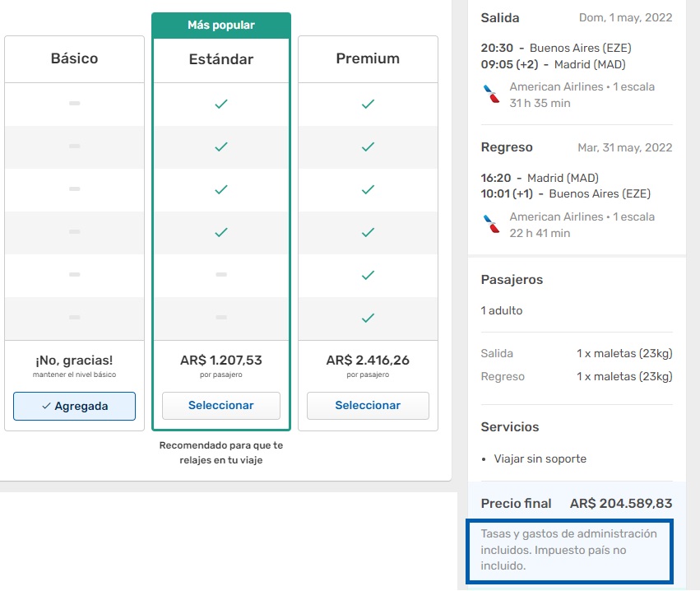Click the 'Viajar sin soporte' service item
700x591 pixels.
tap(540, 458)
